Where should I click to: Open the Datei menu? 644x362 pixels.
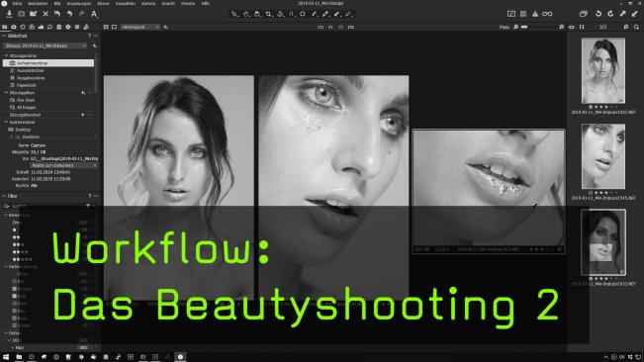(x=17, y=3)
